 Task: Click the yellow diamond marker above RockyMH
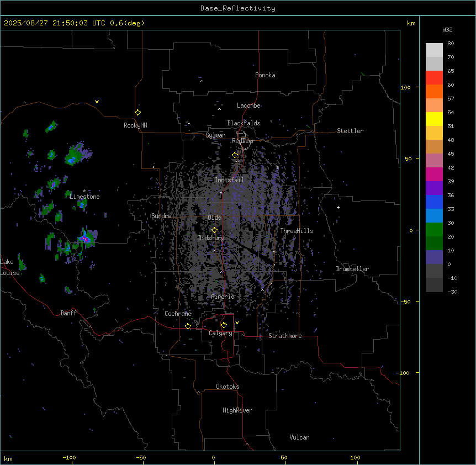tap(138, 113)
